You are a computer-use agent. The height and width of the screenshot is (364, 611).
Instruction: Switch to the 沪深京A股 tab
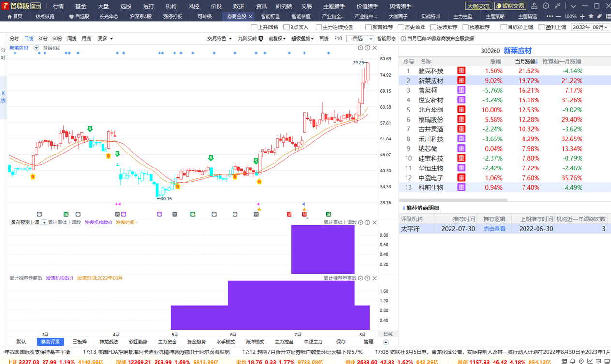(x=141, y=16)
